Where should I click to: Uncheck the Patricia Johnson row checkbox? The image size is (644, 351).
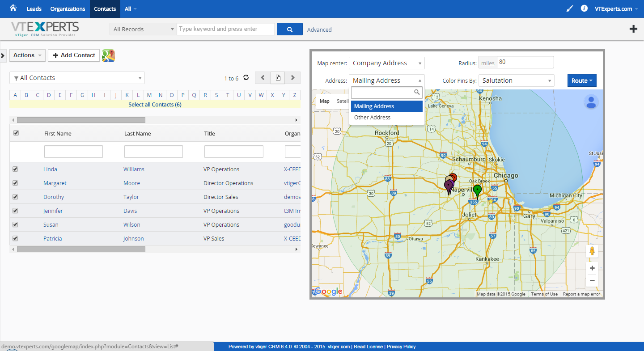[x=15, y=238]
